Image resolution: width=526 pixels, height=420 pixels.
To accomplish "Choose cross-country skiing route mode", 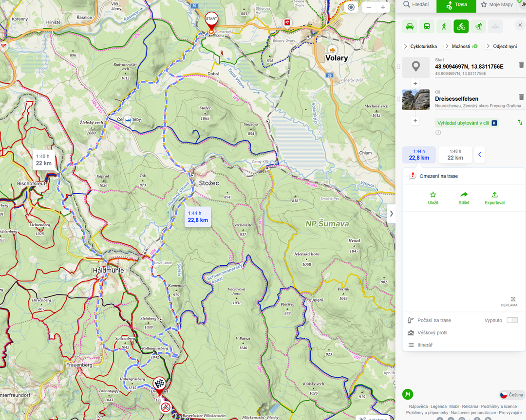I will tap(478, 26).
